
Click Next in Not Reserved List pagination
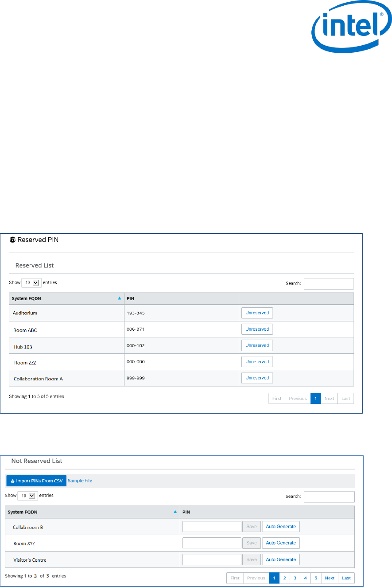(330, 578)
